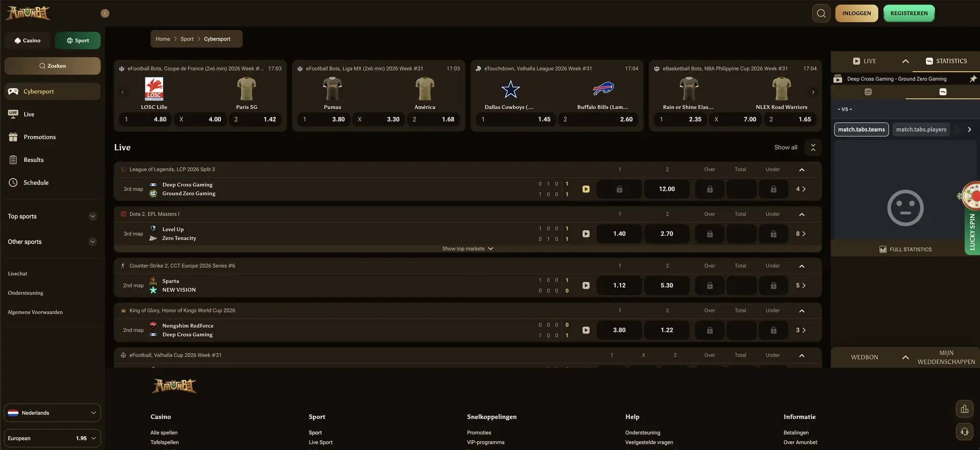Screen dimensions: 980x450
Task: Open the Nederlands language dropdown
Action: click(x=53, y=413)
